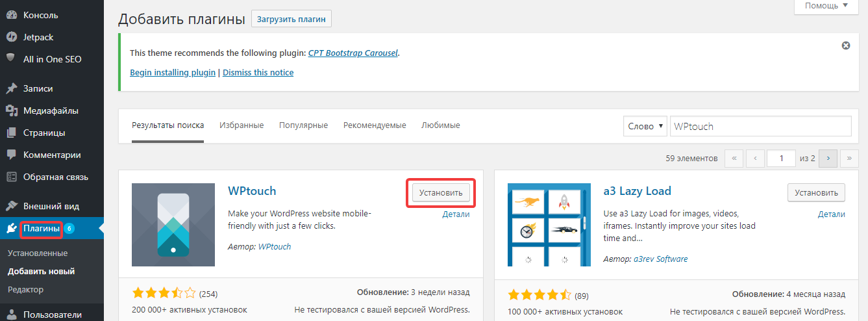Screen dimensions: 868x321
Task: Dismiss the theme notice with the X icon
Action: 845,45
